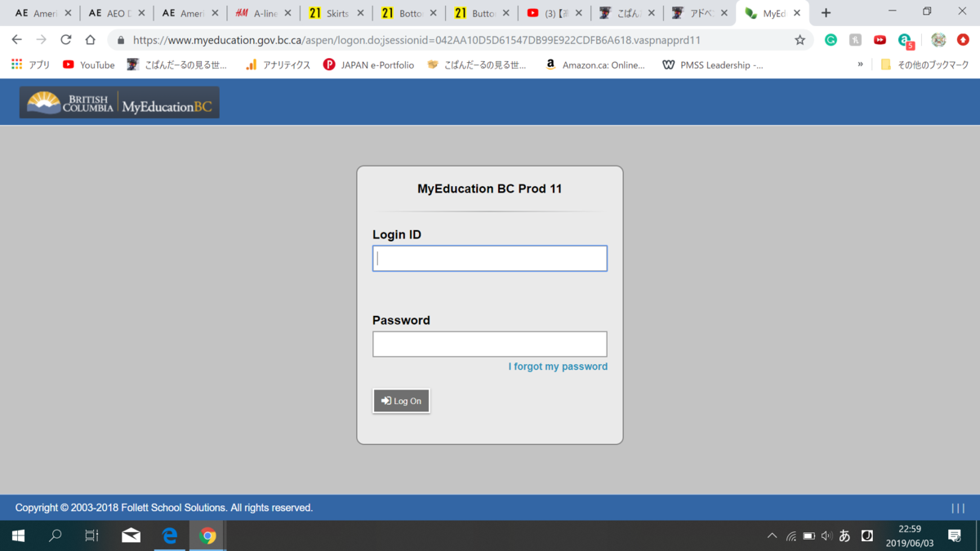Open Task View from the taskbar
Viewport: 980px width, 551px height.
click(92, 535)
